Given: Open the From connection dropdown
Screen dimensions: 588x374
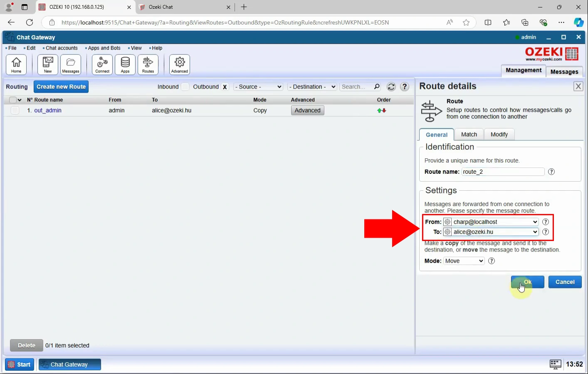Looking at the screenshot, I should [x=491, y=222].
